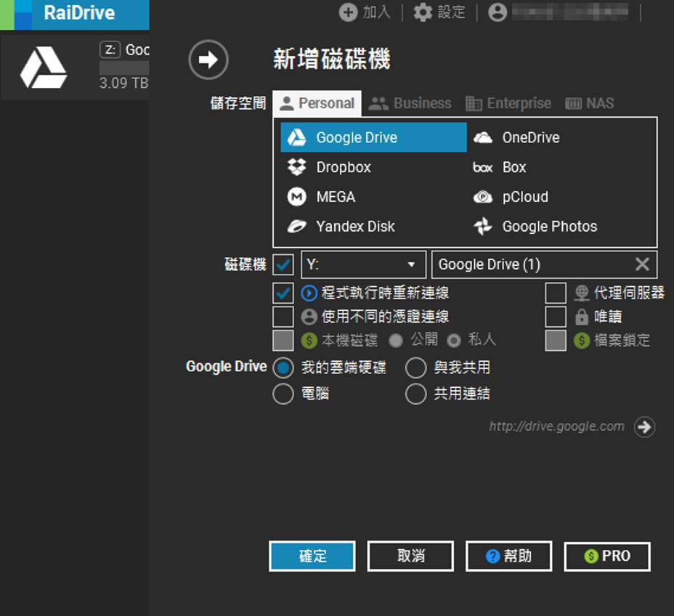Click the add (加入) plus icon

348,12
